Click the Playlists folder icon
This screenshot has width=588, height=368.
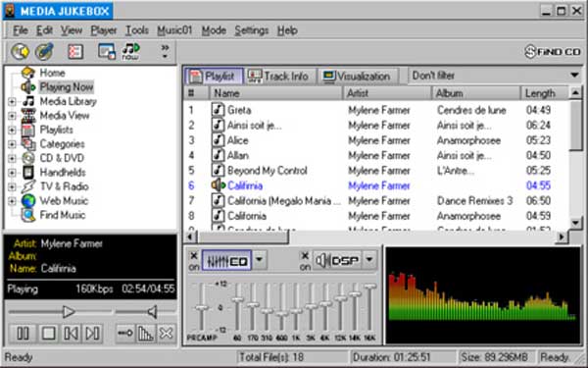tap(28, 130)
